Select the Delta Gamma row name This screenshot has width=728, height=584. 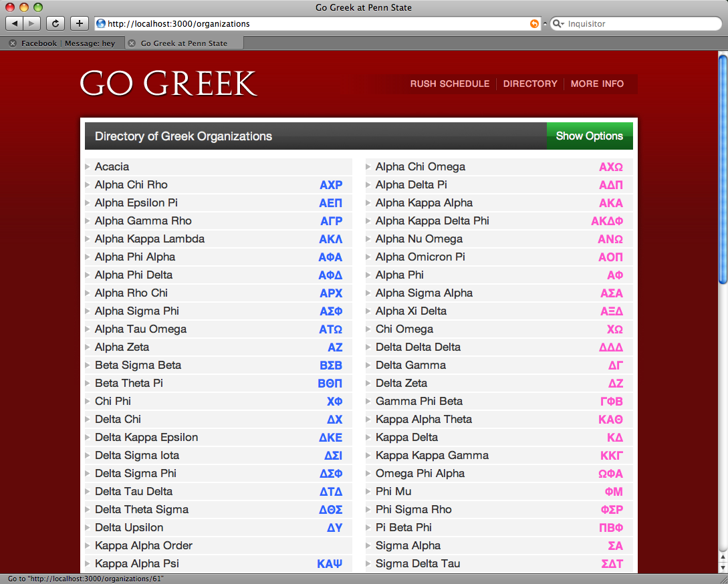(x=410, y=366)
